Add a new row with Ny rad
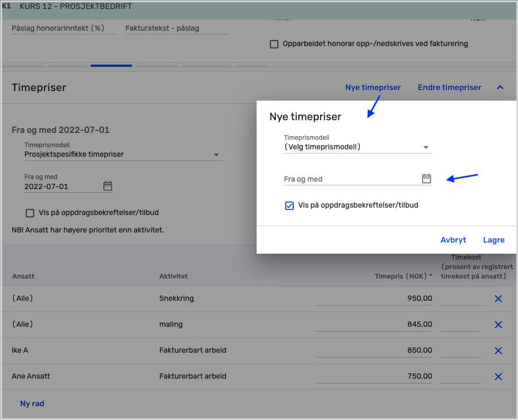518x420 pixels. [32, 404]
